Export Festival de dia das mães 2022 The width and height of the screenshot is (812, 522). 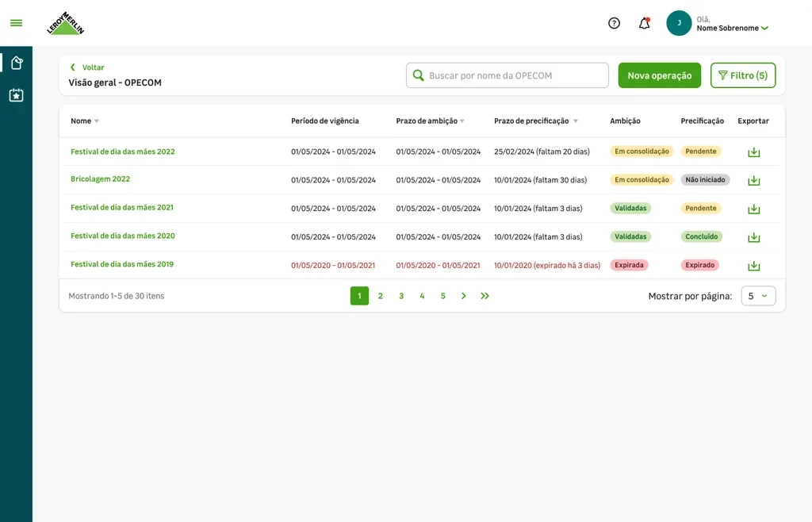(754, 152)
